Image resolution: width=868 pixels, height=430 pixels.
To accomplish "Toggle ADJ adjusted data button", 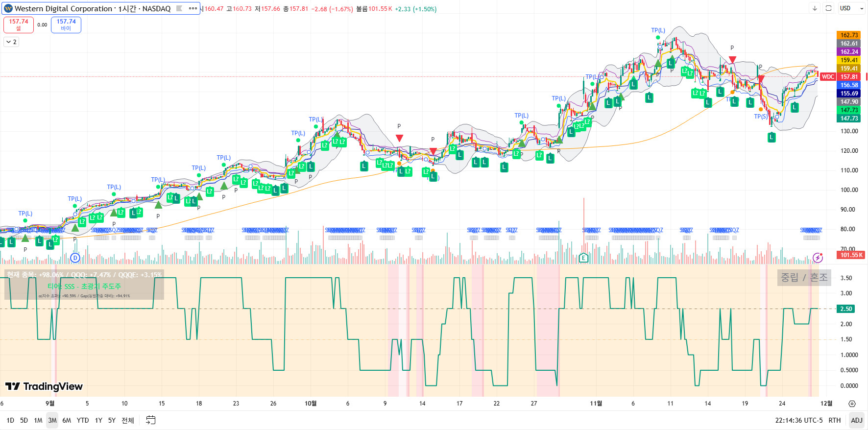I will pyautogui.click(x=857, y=420).
